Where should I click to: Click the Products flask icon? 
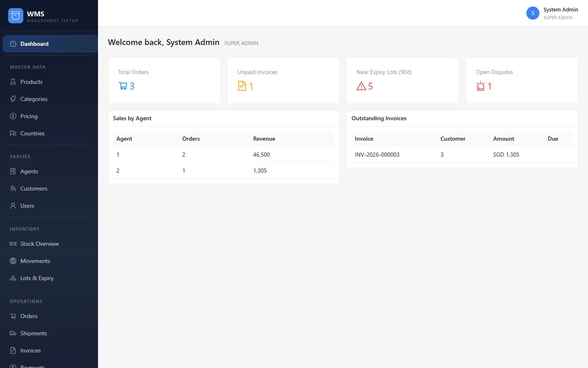click(x=13, y=82)
